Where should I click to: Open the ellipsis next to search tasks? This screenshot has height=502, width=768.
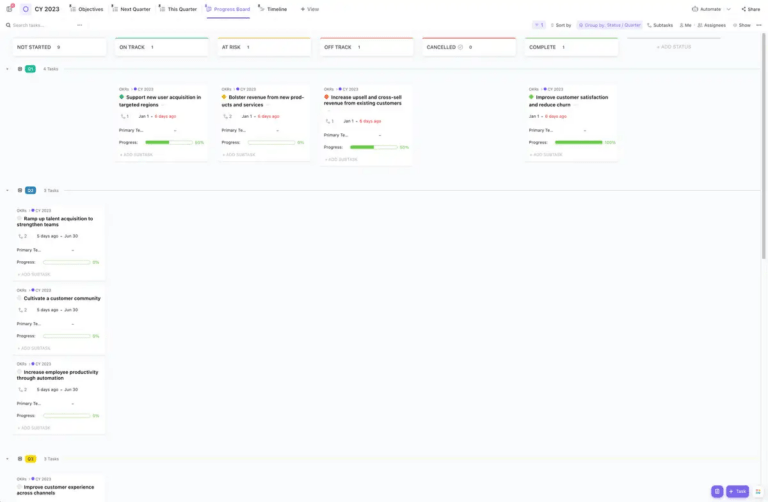tap(80, 25)
